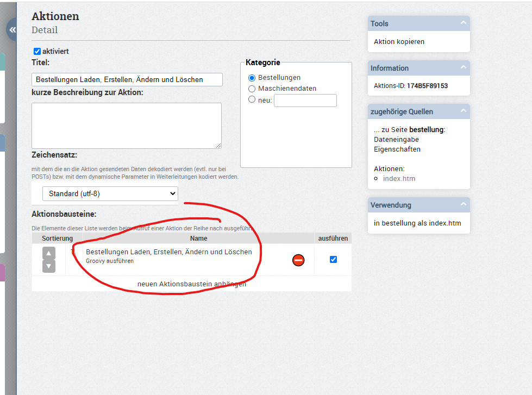Collapse the Information panel chevron
The height and width of the screenshot is (395, 532).
click(463, 67)
